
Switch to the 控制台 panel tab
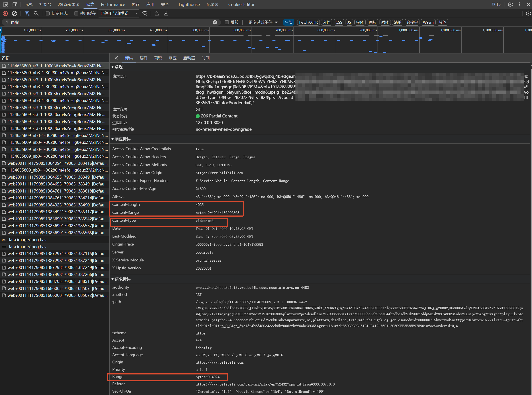(45, 4)
